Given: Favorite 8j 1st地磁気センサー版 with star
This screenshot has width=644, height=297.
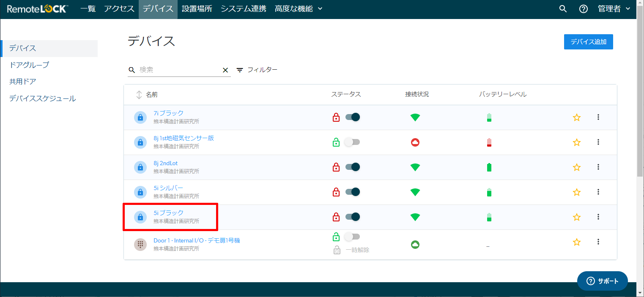Looking at the screenshot, I should [x=577, y=142].
